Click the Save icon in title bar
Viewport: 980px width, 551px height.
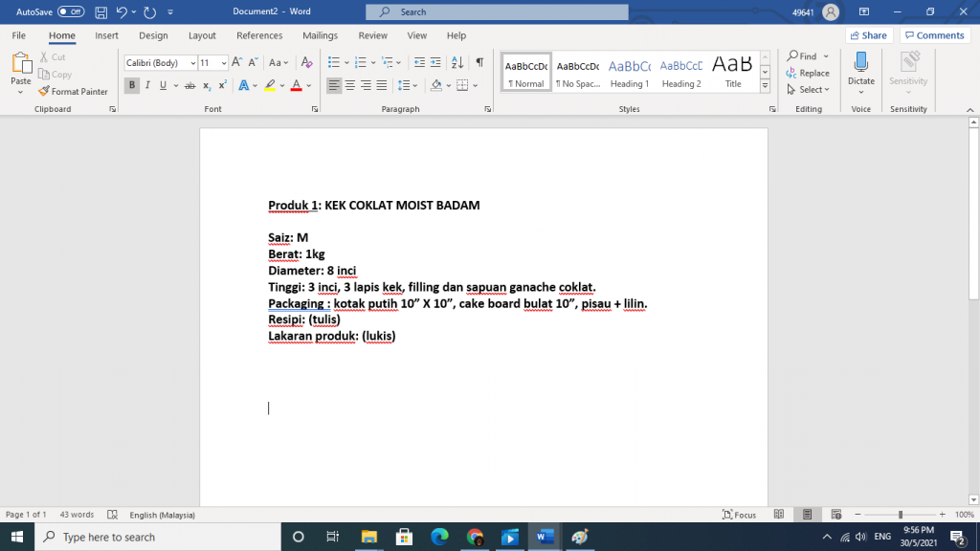(x=100, y=12)
